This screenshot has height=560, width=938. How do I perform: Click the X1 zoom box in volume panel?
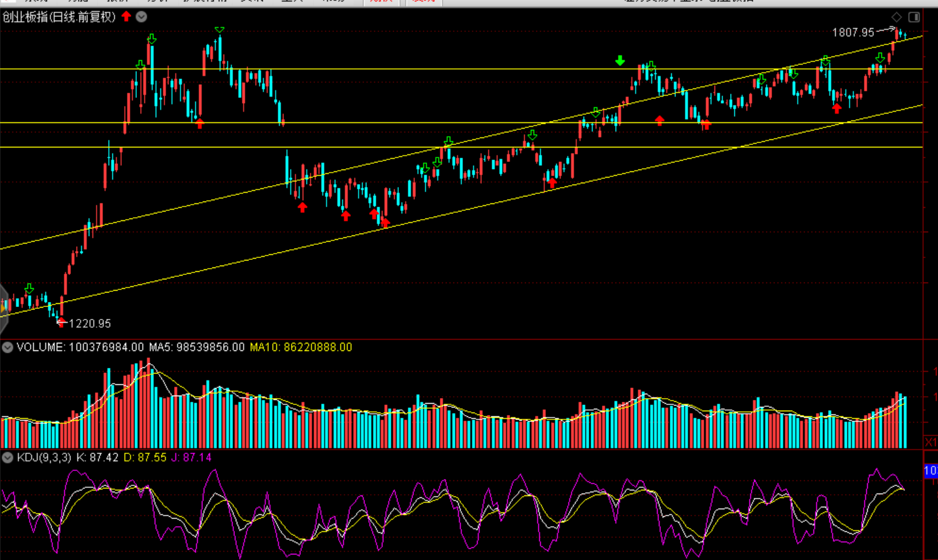(x=930, y=443)
